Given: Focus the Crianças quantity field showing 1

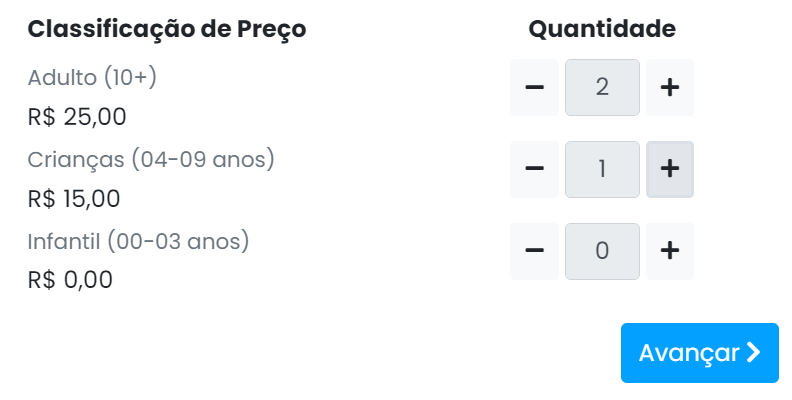Looking at the screenshot, I should [602, 169].
